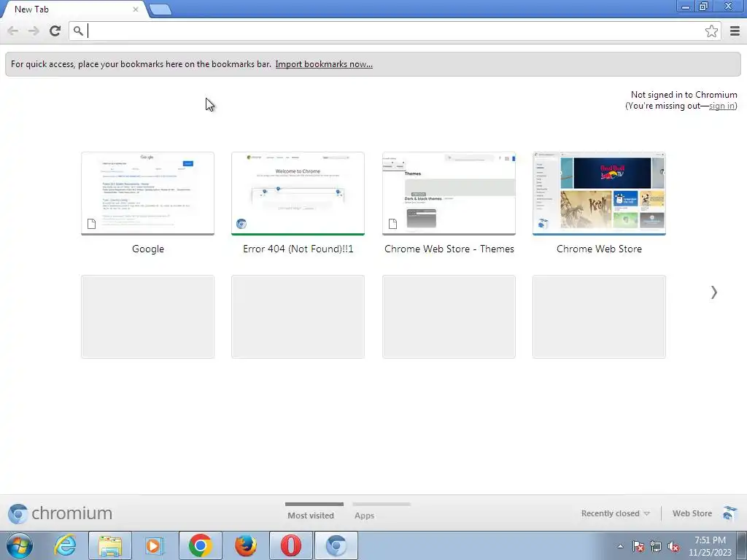Viewport: 747px width, 560px height.
Task: Go to next page with right chevron
Action: pos(713,292)
